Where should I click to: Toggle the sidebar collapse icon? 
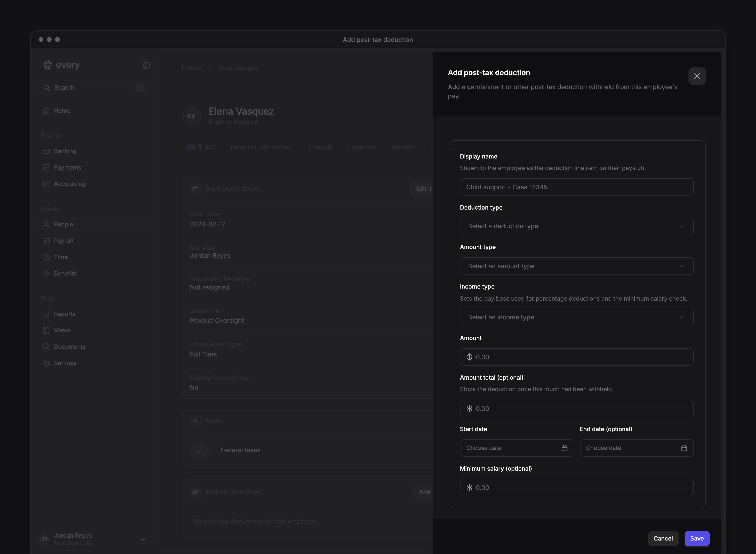[146, 65]
